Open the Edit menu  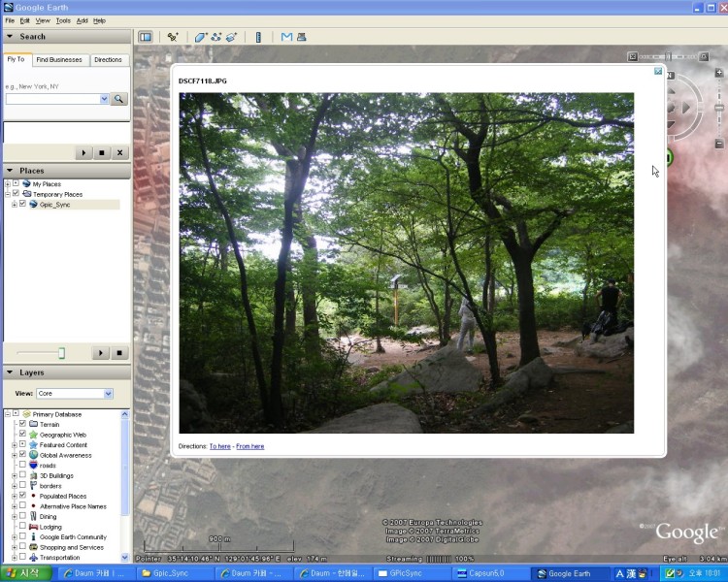pos(24,21)
